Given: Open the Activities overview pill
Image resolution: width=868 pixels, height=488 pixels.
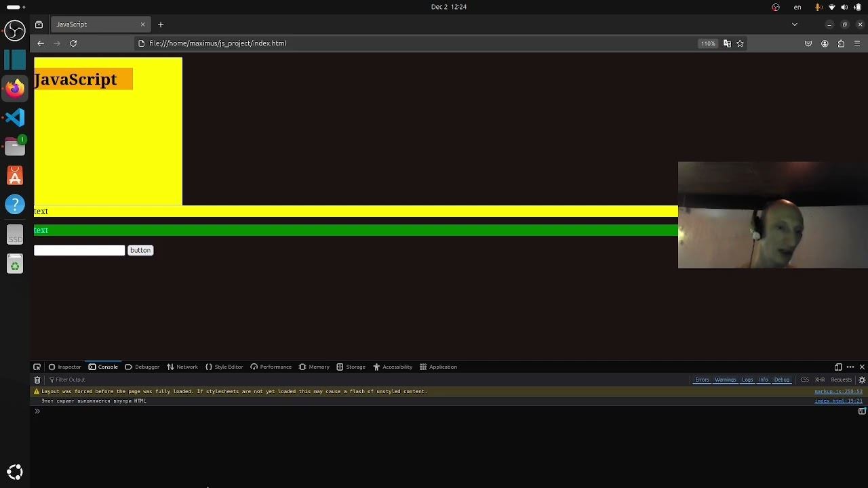Looking at the screenshot, I should (14, 7).
